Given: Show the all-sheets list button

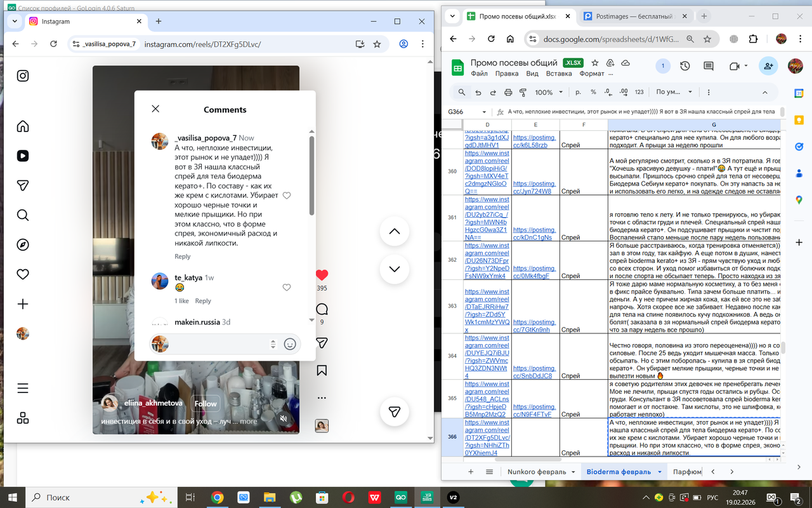Looking at the screenshot, I should pos(490,472).
